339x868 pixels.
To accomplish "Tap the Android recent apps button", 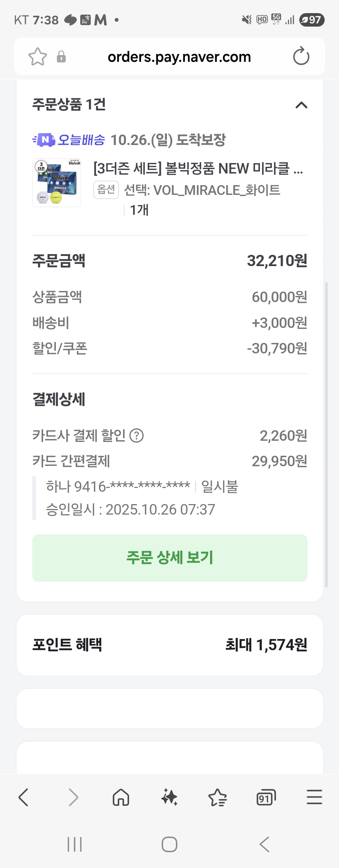I will [x=74, y=844].
